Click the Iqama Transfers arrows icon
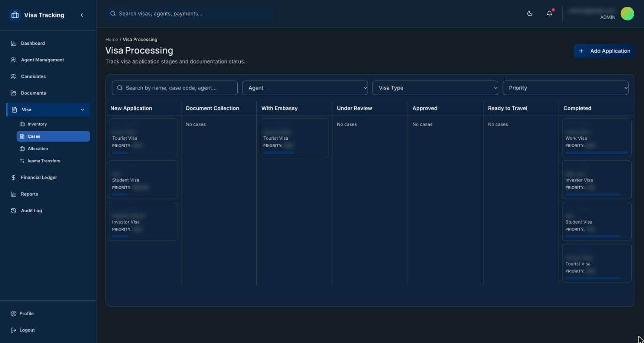 pos(22,161)
